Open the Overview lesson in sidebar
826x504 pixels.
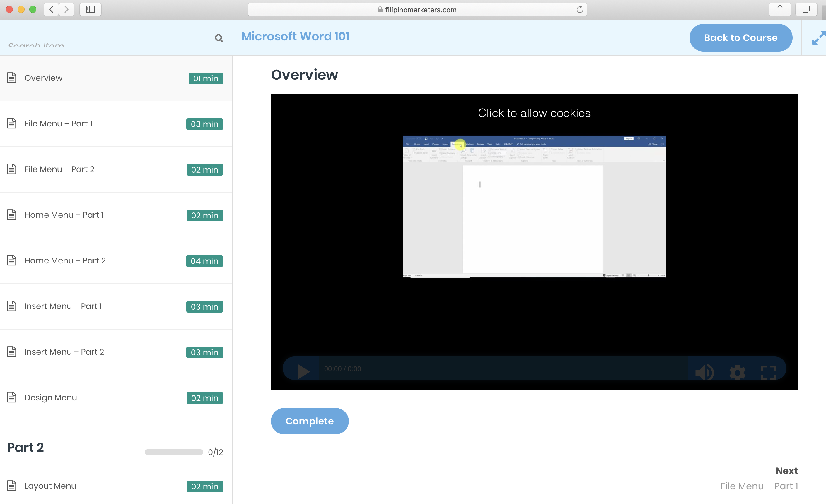click(x=116, y=78)
